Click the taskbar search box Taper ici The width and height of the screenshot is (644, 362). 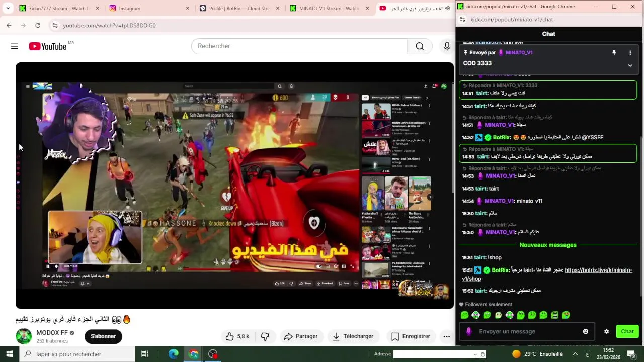pyautogui.click(x=77, y=354)
